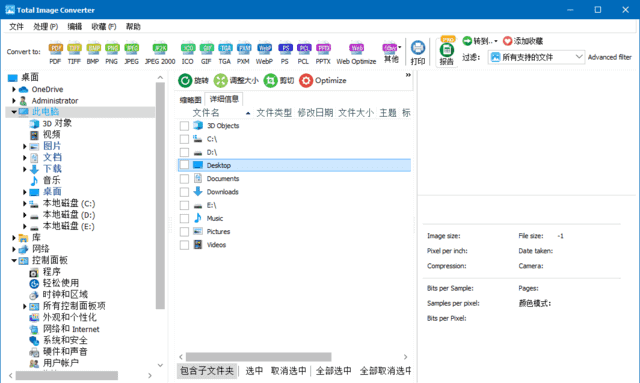Open the Advanced filter link
The width and height of the screenshot is (640, 383).
coord(610,57)
